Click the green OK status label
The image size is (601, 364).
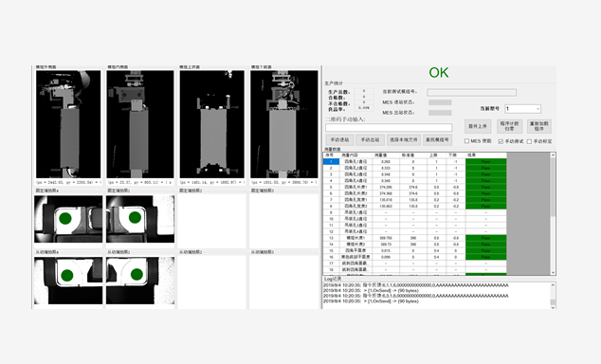pos(439,72)
